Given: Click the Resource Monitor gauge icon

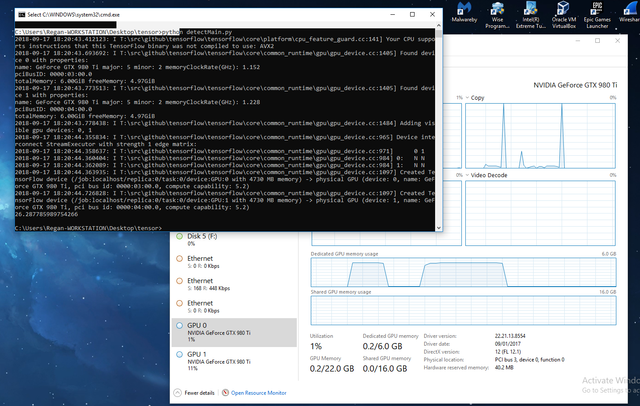Looking at the screenshot, I should [x=225, y=393].
